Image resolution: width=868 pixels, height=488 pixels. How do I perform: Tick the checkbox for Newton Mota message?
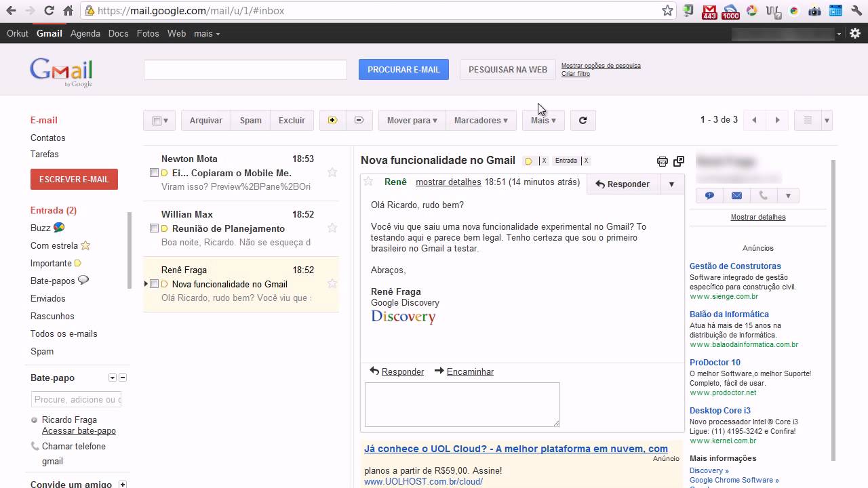tap(154, 173)
